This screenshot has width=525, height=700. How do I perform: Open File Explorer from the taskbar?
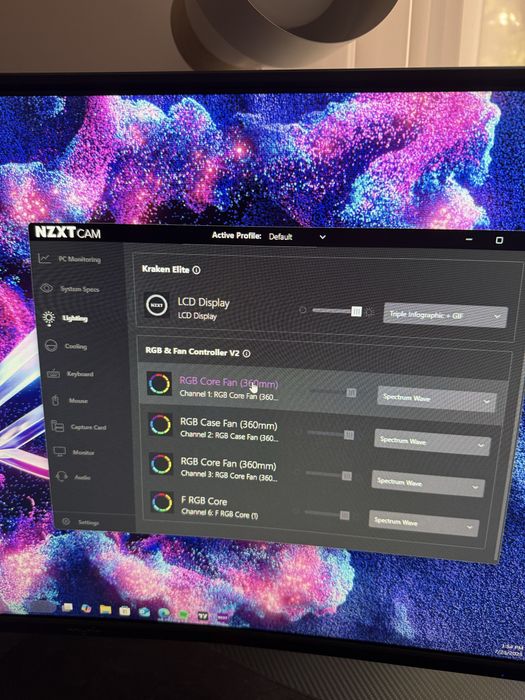105,609
